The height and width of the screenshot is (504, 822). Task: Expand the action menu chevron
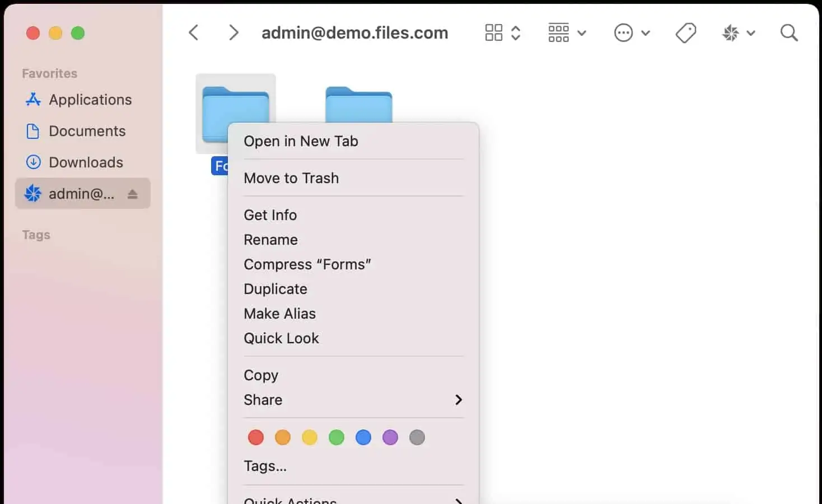[x=645, y=33]
